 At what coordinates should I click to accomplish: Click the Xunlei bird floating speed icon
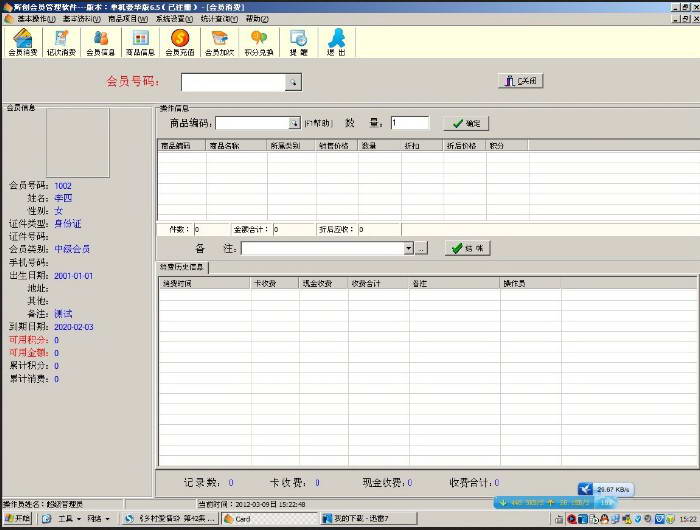coord(585,489)
